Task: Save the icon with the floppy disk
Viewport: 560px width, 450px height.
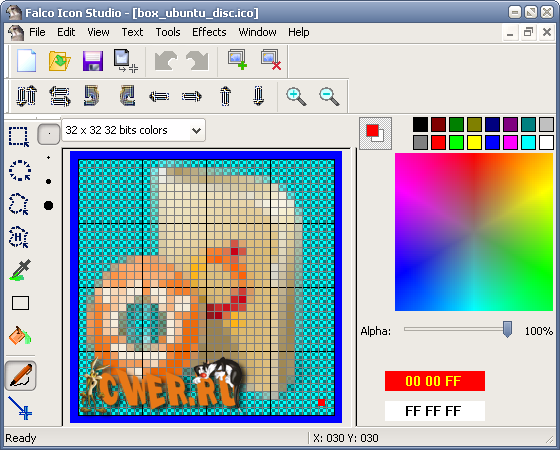Action: 93,61
